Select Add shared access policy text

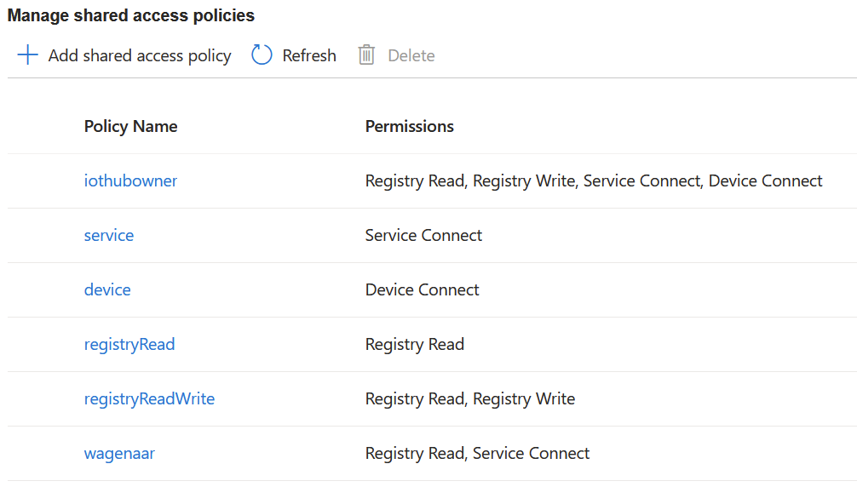point(140,55)
